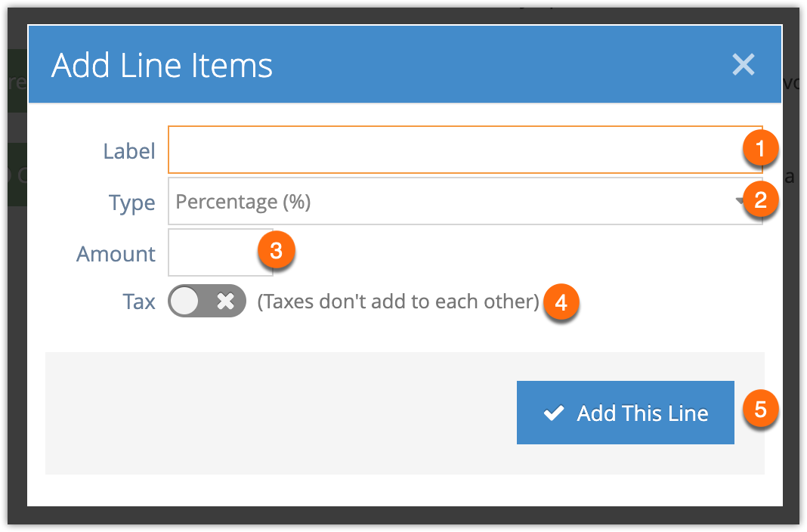
Task: Click "Taxes don't add to each other" note
Action: point(398,302)
